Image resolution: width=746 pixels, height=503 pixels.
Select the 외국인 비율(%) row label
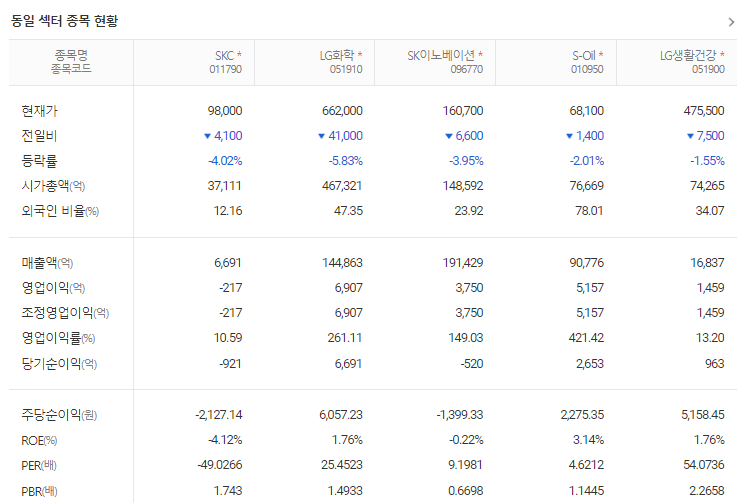pos(60,211)
